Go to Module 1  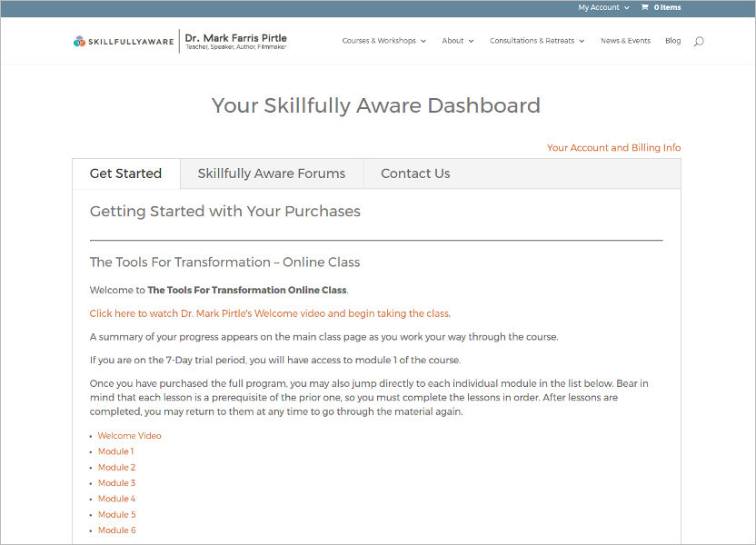115,451
